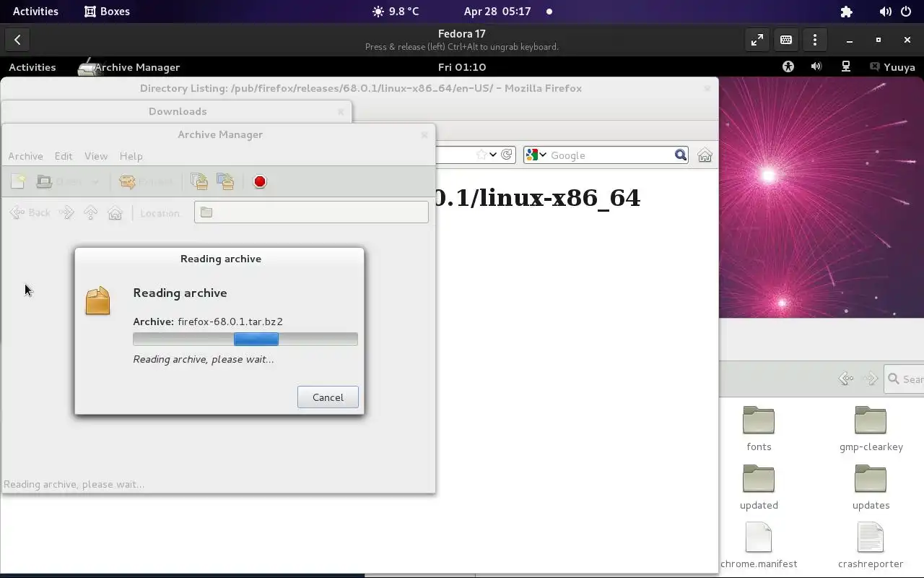924x578 pixels.
Task: Click the 'Reading archive, please wait...' status bar text
Action: [74, 484]
